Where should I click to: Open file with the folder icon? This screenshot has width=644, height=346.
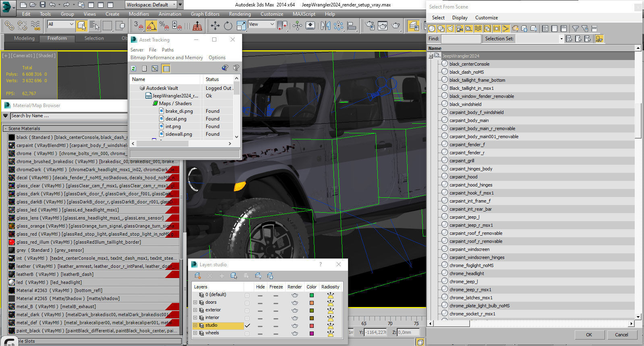coord(33,5)
